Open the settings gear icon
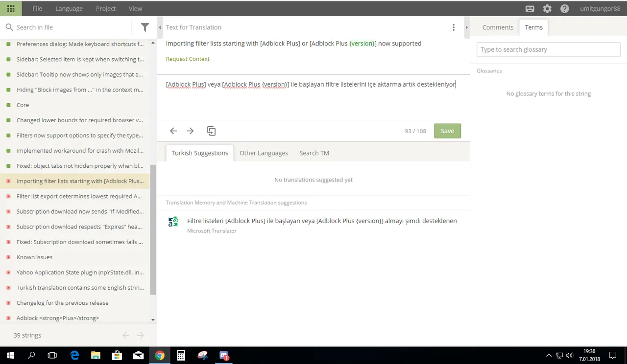Image resolution: width=627 pixels, height=364 pixels. click(x=547, y=9)
